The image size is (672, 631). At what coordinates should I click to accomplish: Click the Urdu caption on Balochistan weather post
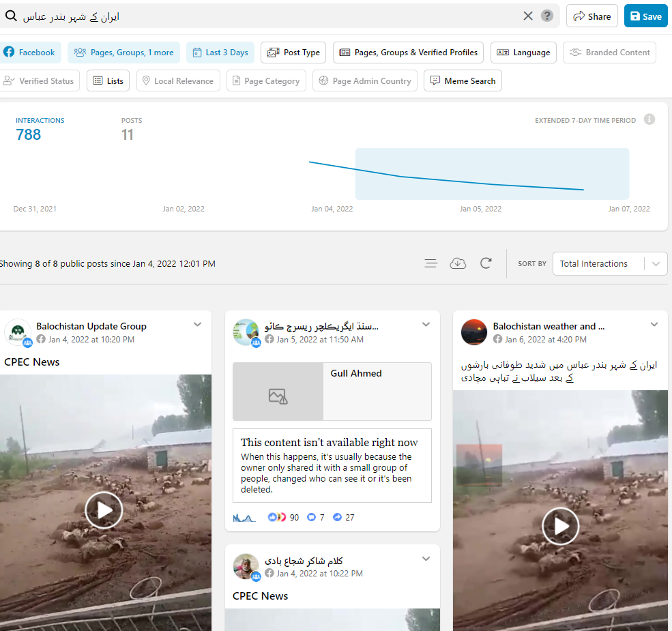pyautogui.click(x=559, y=371)
